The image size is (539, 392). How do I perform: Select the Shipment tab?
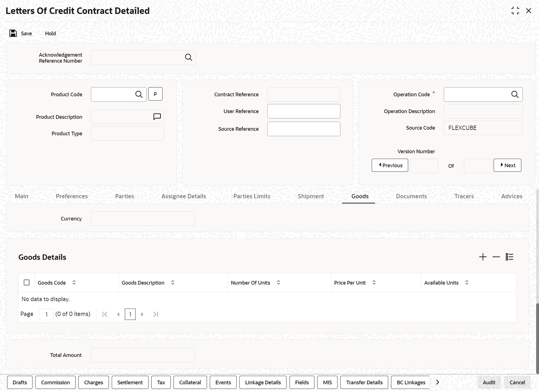311,196
